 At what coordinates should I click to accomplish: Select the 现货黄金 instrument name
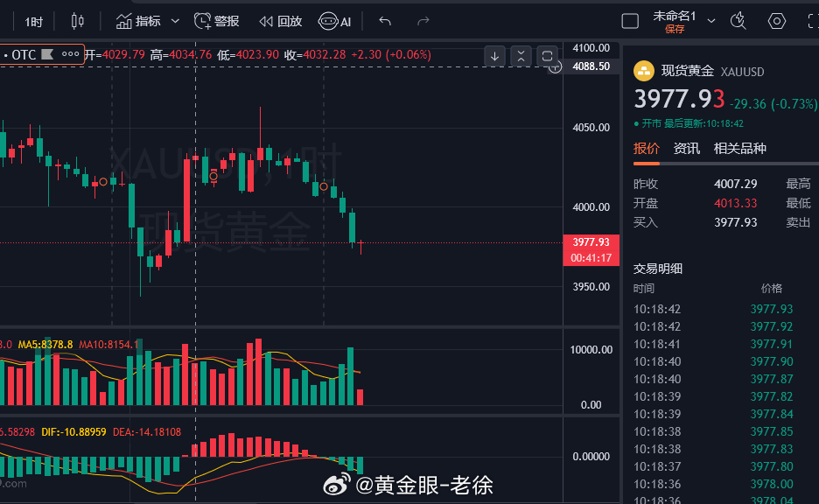coord(688,71)
